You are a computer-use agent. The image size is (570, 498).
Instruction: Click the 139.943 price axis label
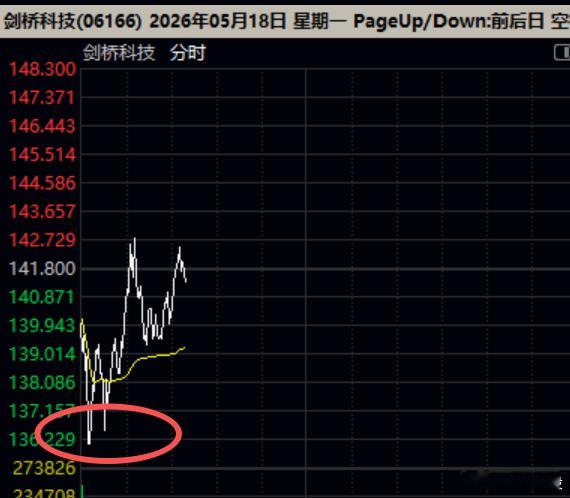tap(42, 325)
